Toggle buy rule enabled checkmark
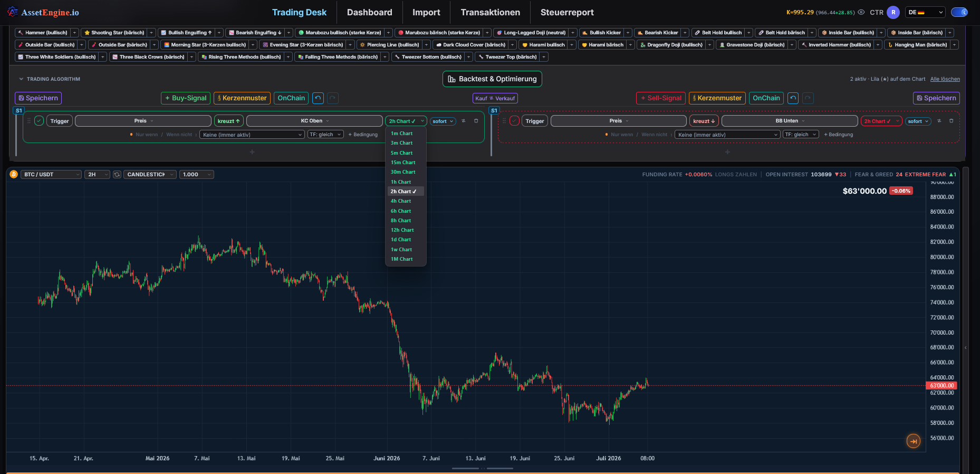Viewport: 980px width, 474px height. (39, 121)
